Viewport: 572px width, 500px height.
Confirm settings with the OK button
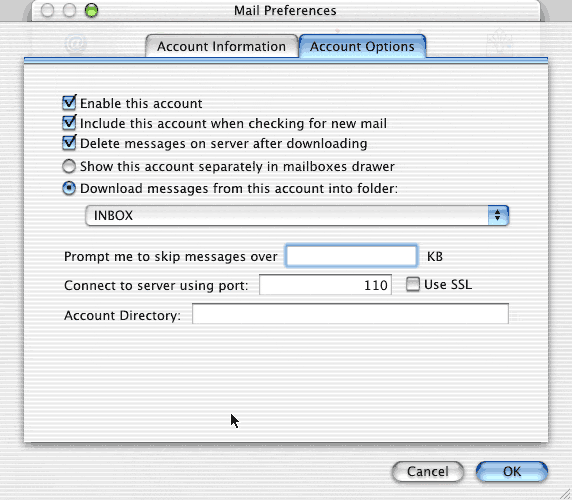(512, 472)
